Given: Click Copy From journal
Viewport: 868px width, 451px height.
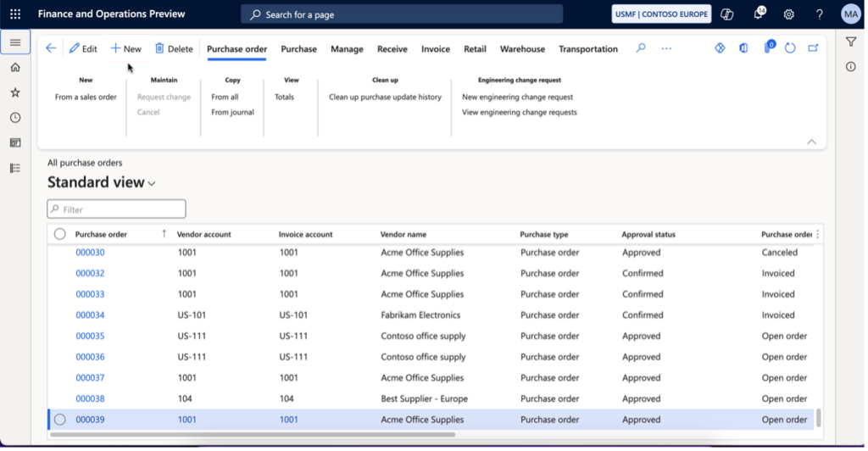Looking at the screenshot, I should point(232,113).
